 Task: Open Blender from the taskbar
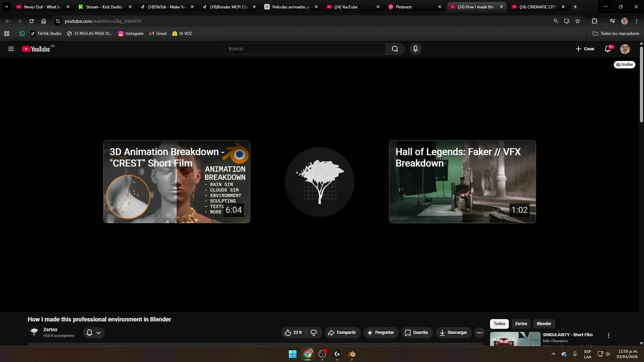pyautogui.click(x=352, y=354)
